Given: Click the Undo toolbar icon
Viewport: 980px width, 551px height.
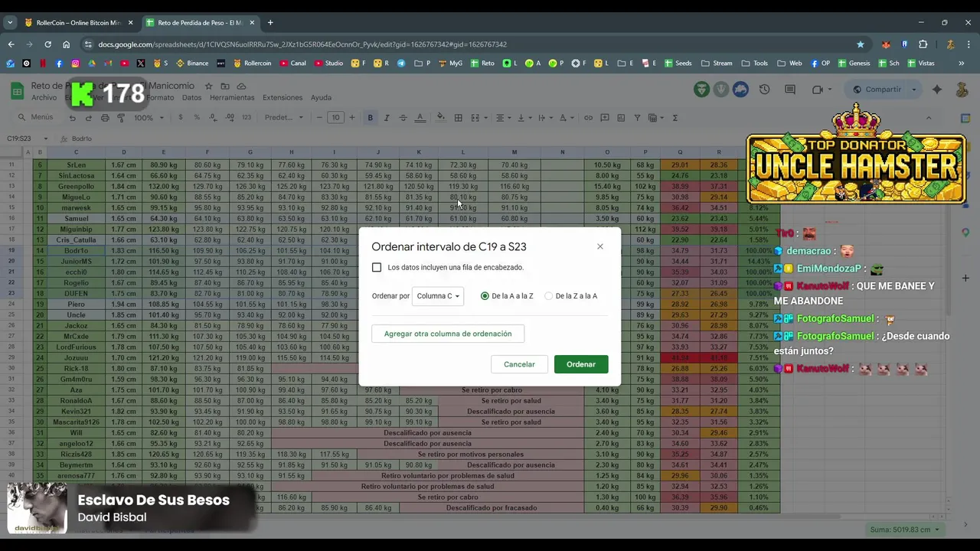Looking at the screenshot, I should coord(72,118).
